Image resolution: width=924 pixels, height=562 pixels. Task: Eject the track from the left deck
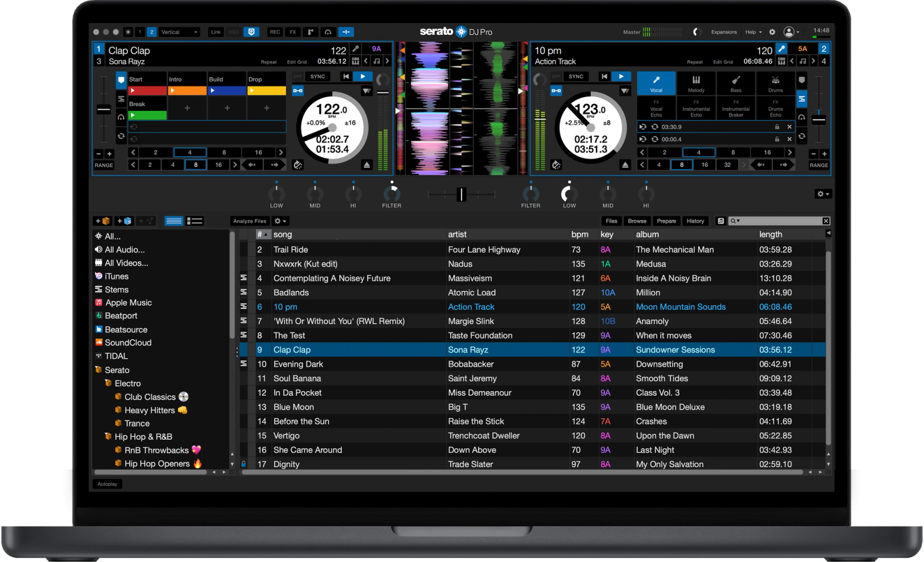(367, 165)
